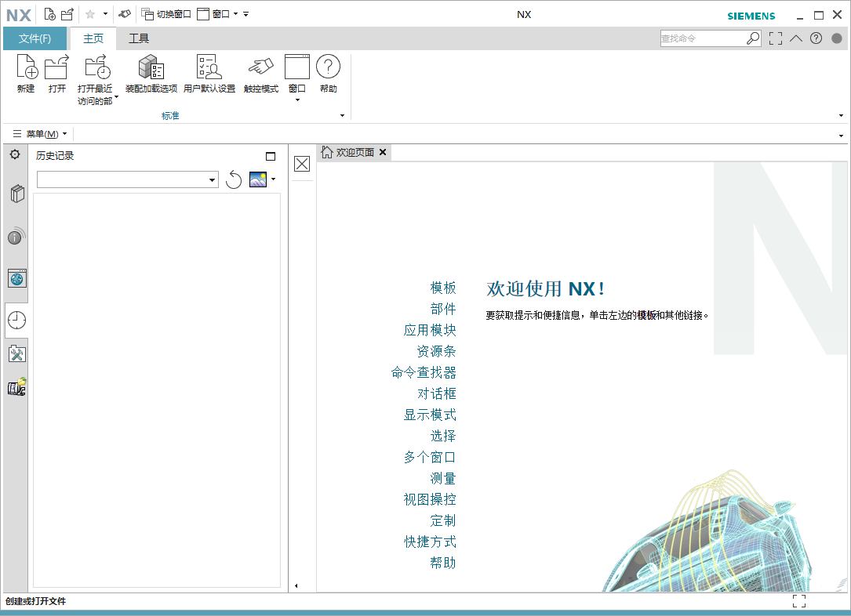
Task: Click the 测量 link
Action: click(443, 478)
